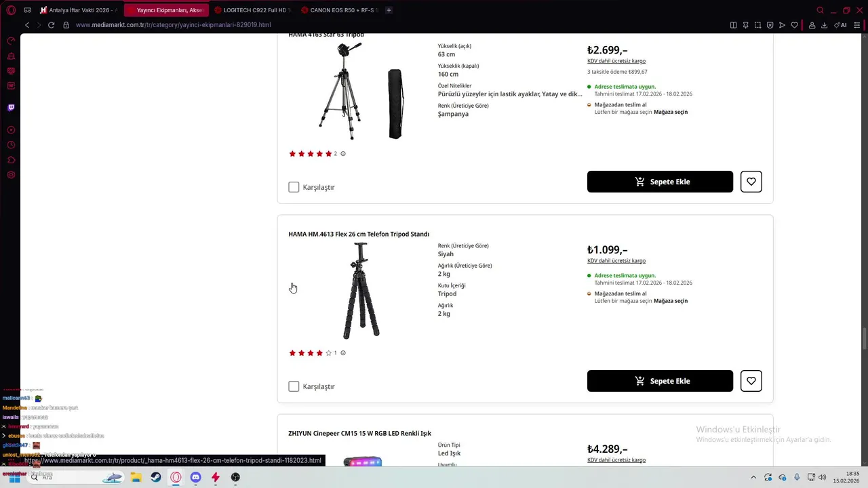The width and height of the screenshot is (868, 488).
Task: Click the ₺2.699,- price text
Action: (x=608, y=50)
